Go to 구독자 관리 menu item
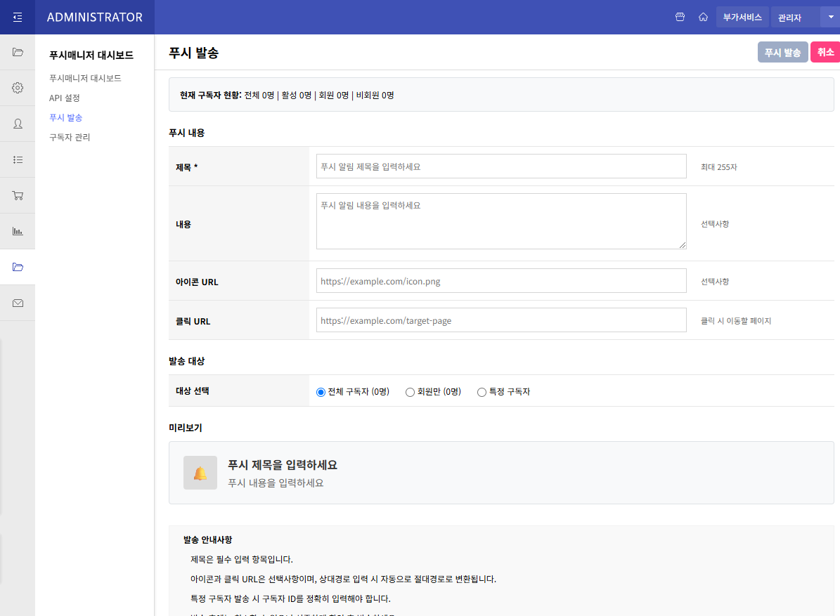Viewport: 840px width, 616px height. 70,137
